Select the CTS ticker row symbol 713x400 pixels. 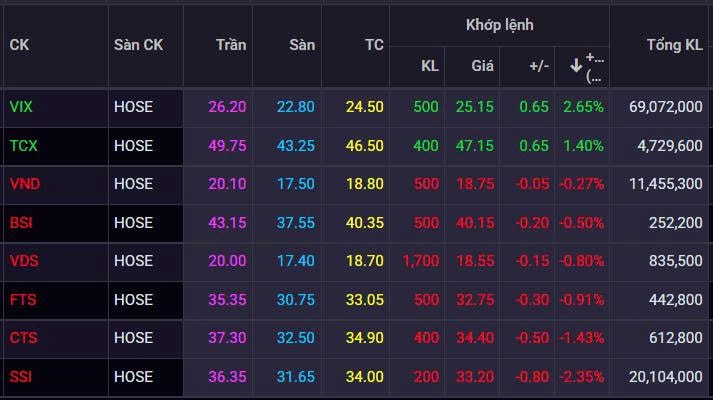click(22, 337)
